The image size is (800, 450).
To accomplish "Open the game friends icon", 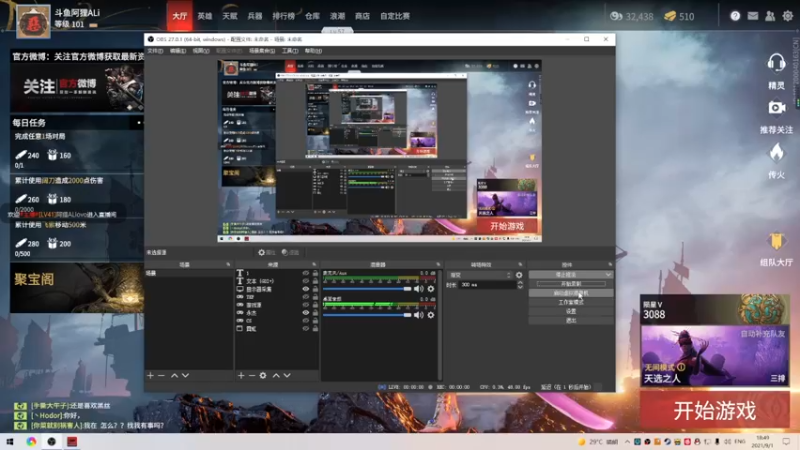I will (x=770, y=16).
